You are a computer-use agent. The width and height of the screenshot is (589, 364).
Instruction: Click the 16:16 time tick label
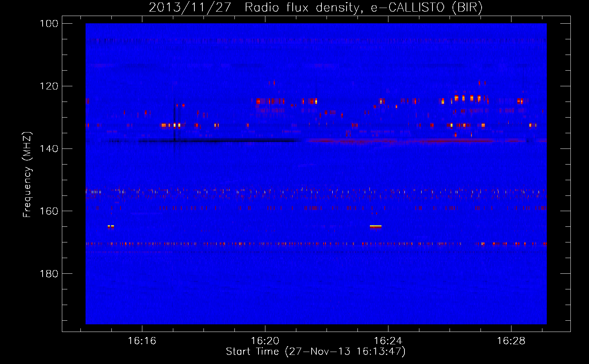coord(142,341)
